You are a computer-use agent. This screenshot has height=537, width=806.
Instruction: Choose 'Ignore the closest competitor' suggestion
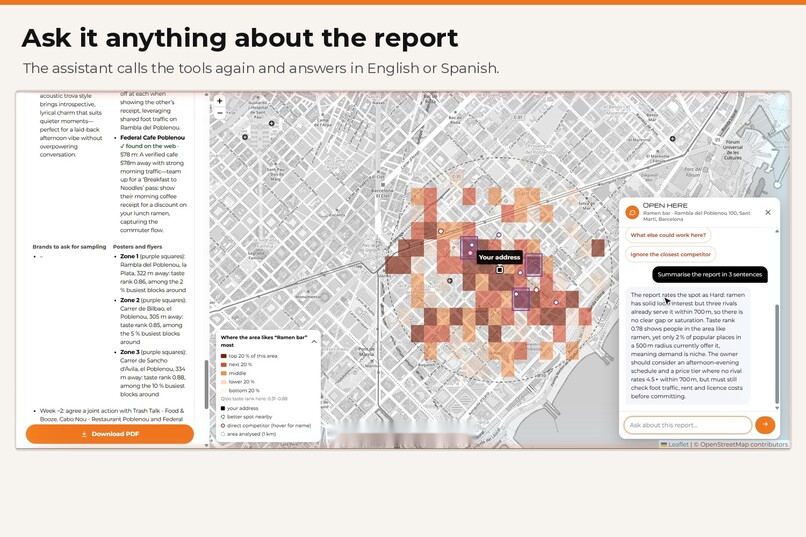click(x=671, y=254)
